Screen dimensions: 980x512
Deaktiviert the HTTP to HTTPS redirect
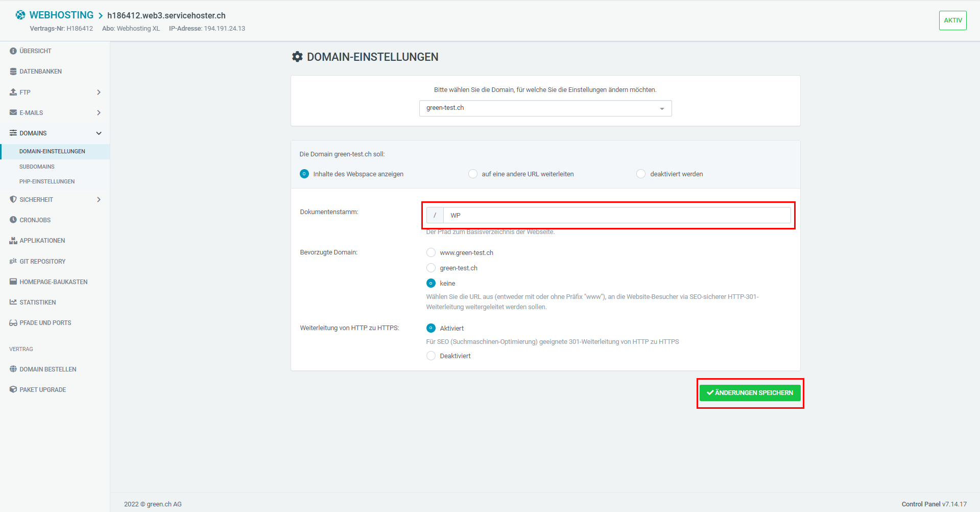(x=431, y=355)
